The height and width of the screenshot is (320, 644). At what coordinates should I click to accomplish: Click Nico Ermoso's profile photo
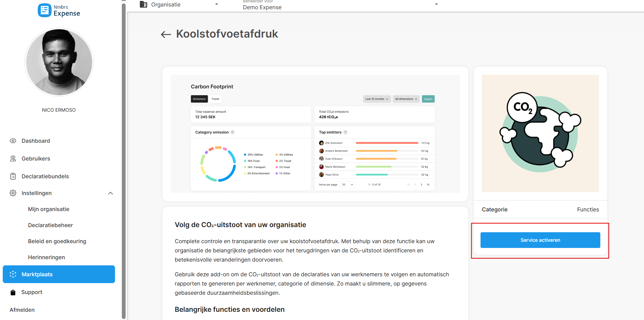coord(59,62)
